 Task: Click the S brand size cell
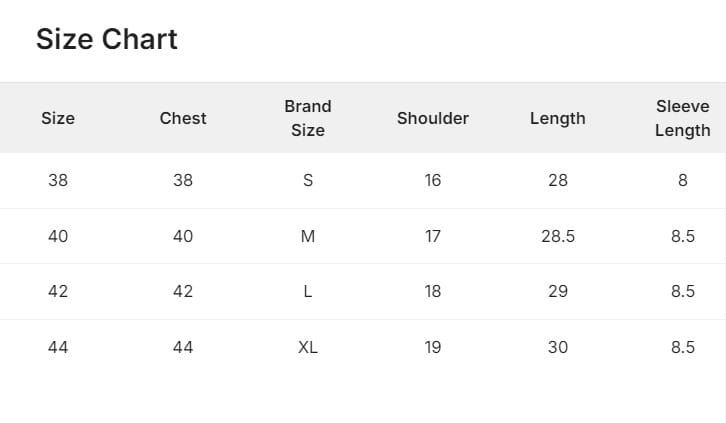pos(308,181)
